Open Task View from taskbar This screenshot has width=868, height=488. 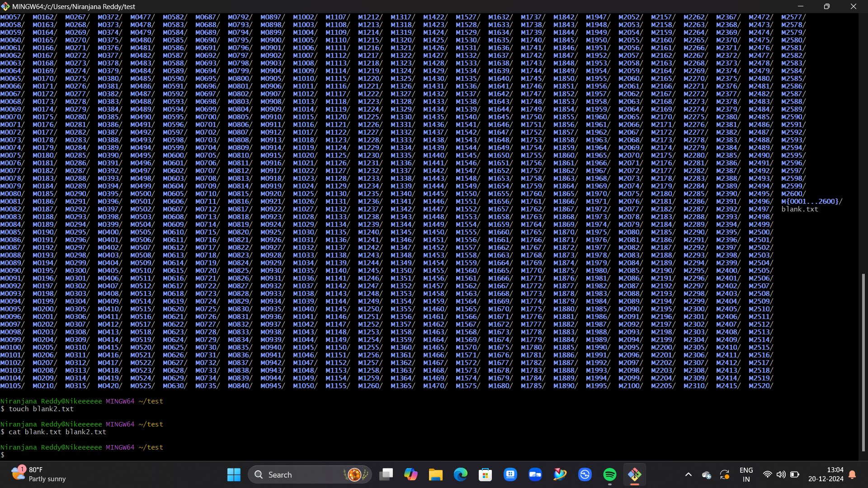tap(386, 474)
